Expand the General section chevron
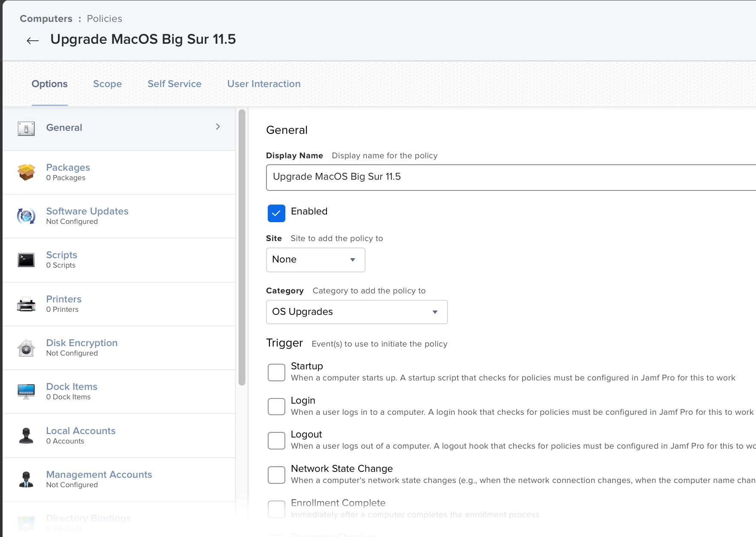This screenshot has width=756, height=537. coord(218,127)
